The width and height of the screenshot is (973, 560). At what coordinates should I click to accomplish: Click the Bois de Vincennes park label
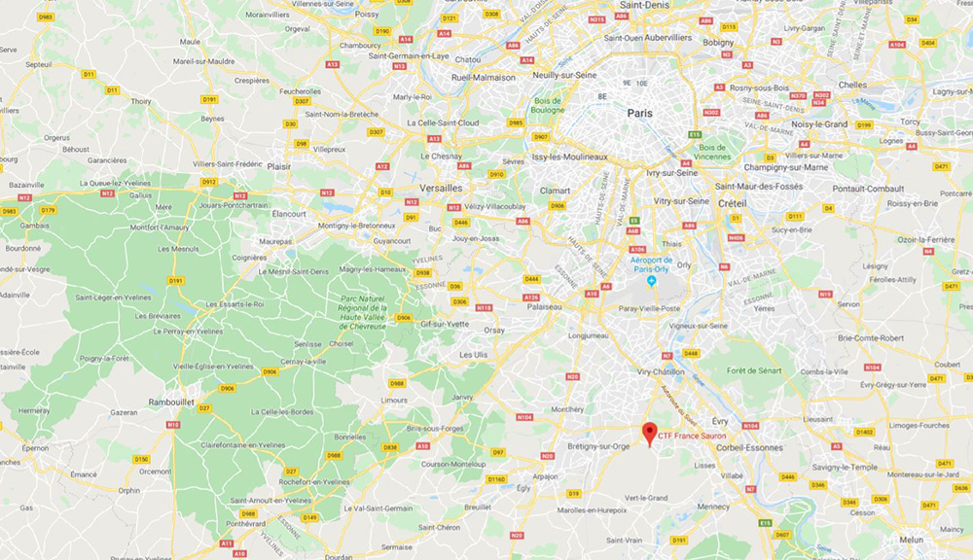coord(712,152)
